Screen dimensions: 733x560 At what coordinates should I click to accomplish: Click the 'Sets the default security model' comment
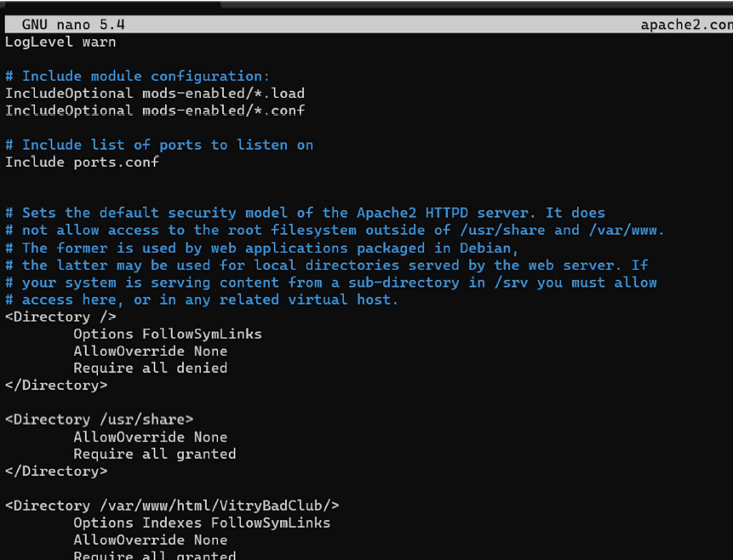tap(305, 213)
